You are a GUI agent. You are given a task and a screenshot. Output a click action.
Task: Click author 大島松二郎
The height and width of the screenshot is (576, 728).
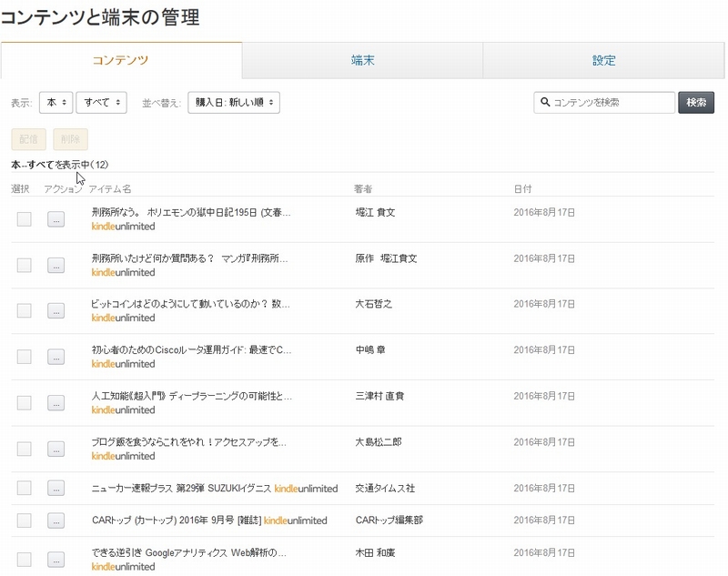point(379,442)
